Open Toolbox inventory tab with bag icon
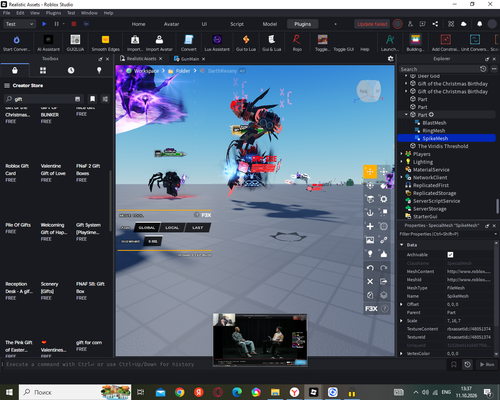 (x=15, y=70)
